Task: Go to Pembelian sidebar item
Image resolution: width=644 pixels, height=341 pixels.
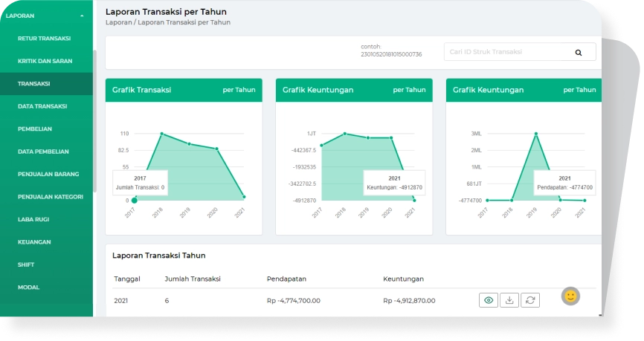Action: coord(33,129)
